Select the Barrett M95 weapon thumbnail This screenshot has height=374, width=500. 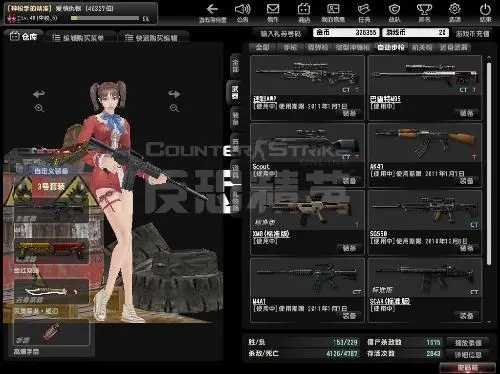(x=425, y=76)
